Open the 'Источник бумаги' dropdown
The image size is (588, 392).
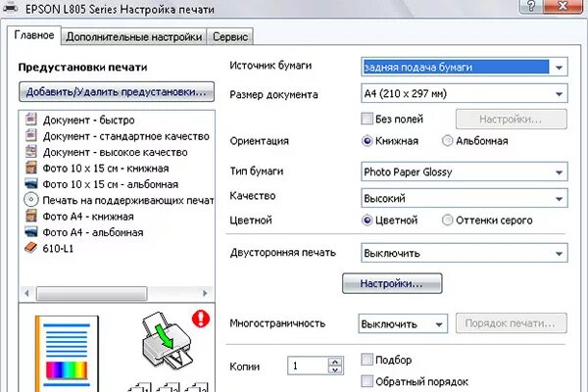pyautogui.click(x=465, y=68)
